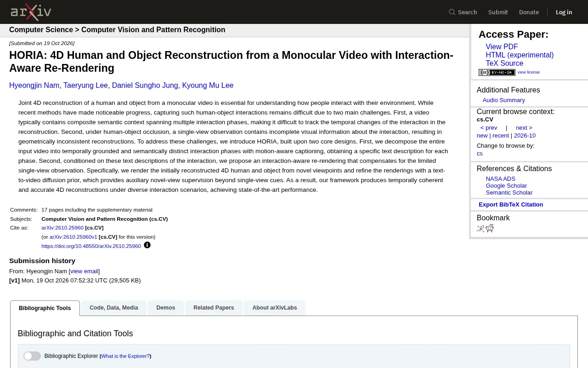
Task: Open What is the Explorer? help link
Action: coord(125,356)
